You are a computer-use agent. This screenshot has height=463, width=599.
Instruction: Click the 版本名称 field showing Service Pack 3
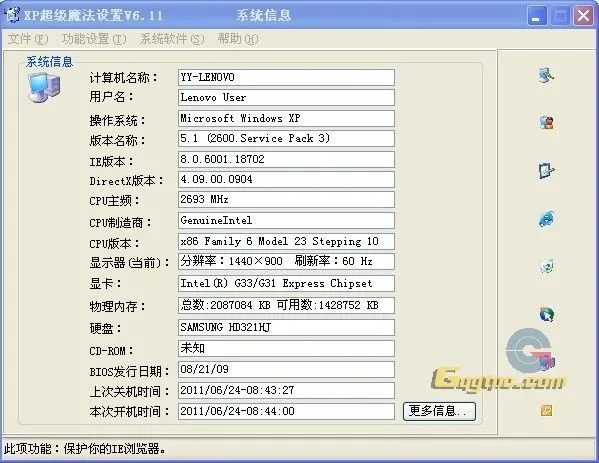286,138
